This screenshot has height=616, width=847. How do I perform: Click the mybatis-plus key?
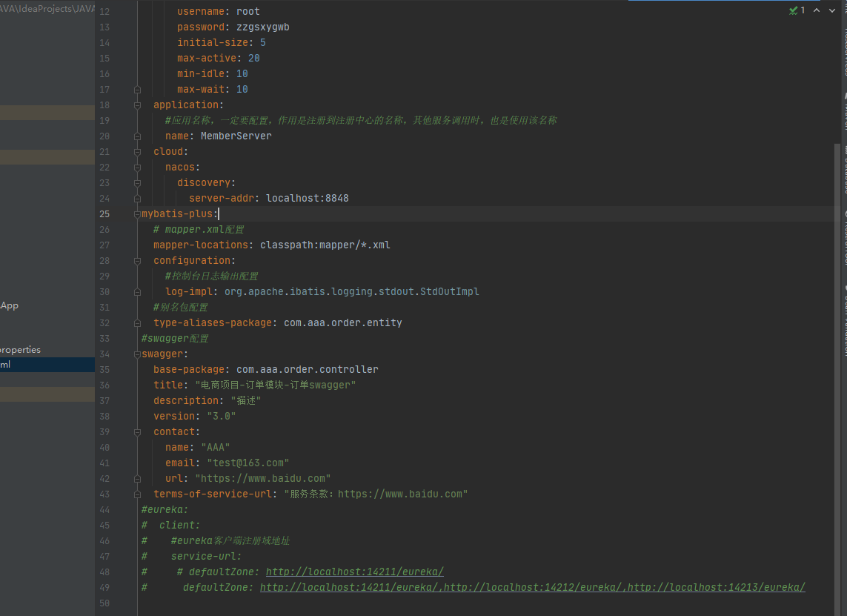[x=177, y=214]
